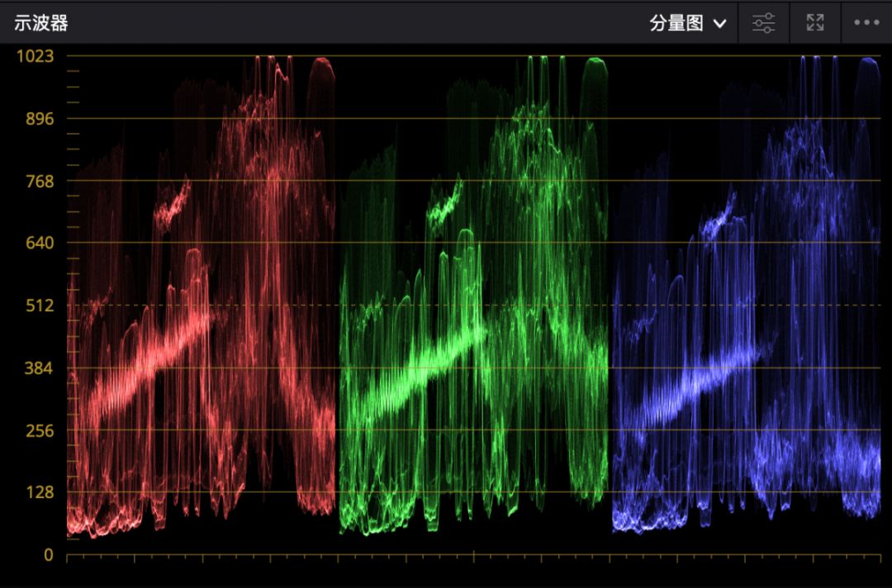Image resolution: width=892 pixels, height=588 pixels.
Task: Open the scope settings sliders icon
Action: coord(763,23)
